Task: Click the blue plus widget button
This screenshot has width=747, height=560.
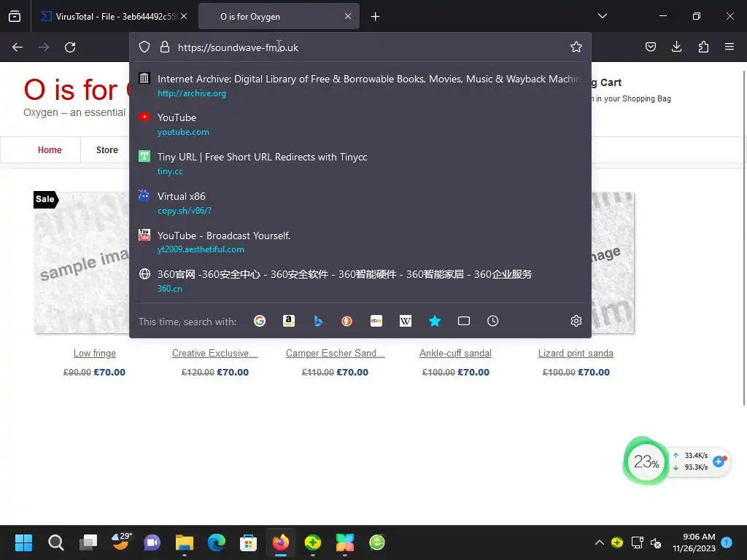Action: coord(719,461)
